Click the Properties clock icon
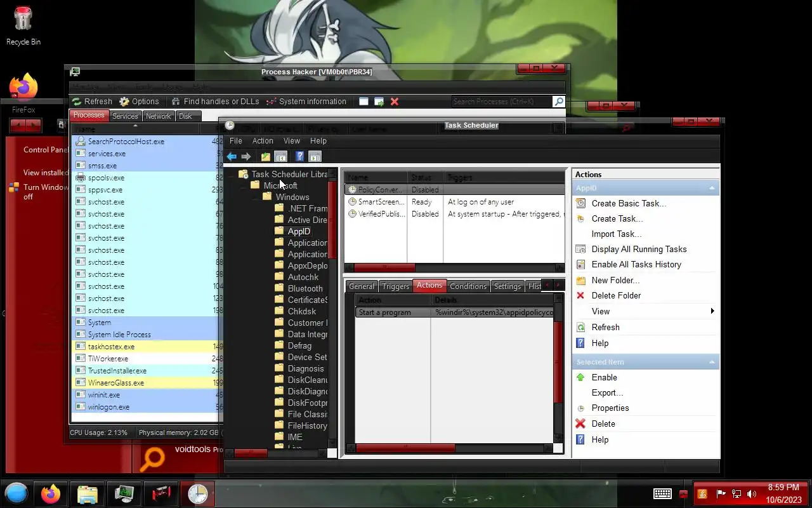 click(580, 408)
